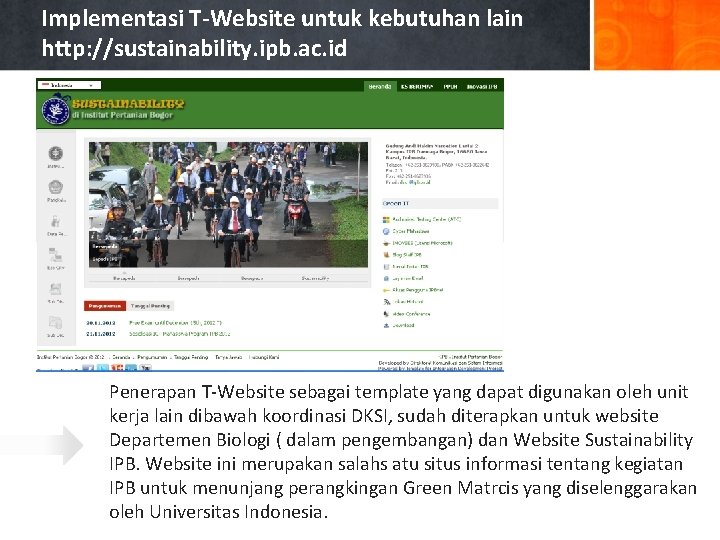Open the footer Hubungi Kami link
This screenshot has width=720, height=540.
(264, 357)
